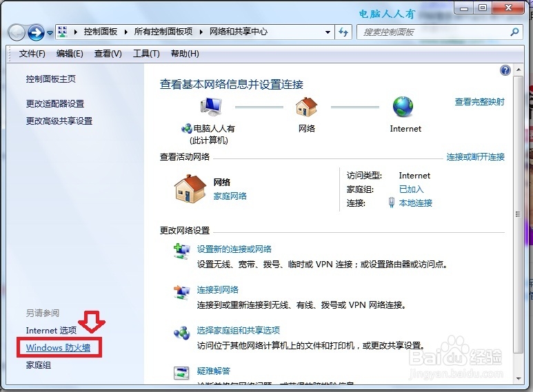Click 已加入 homegroup link
The image size is (533, 392).
pos(412,189)
